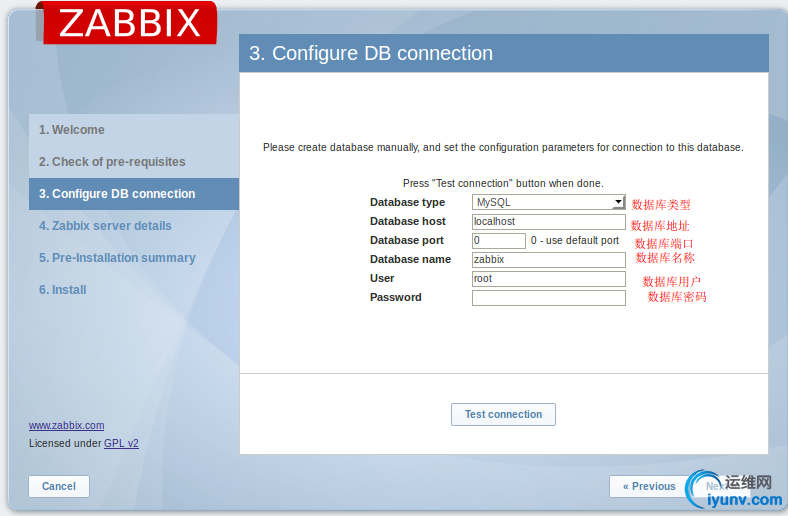Focus the User field containing root
Image resolution: width=788 pixels, height=516 pixels.
click(548, 279)
